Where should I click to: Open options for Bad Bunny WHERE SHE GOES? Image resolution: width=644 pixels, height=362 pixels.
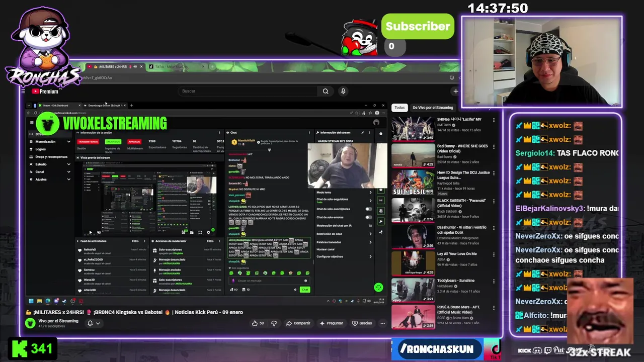click(x=494, y=147)
